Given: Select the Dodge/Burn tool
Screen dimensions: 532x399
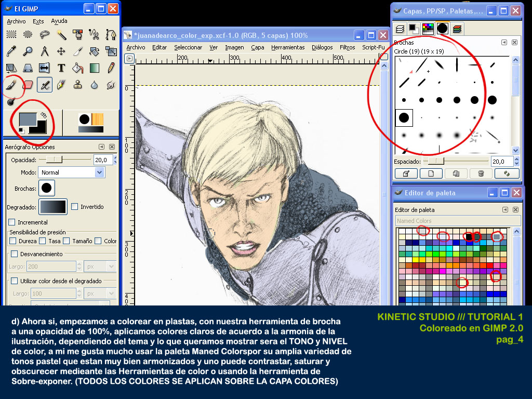Looking at the screenshot, I should (x=11, y=101).
